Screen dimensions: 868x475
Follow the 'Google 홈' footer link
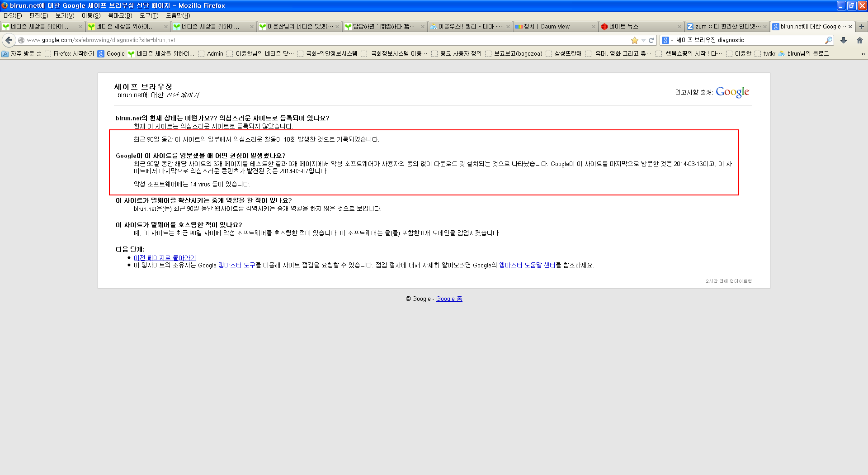pos(449,299)
